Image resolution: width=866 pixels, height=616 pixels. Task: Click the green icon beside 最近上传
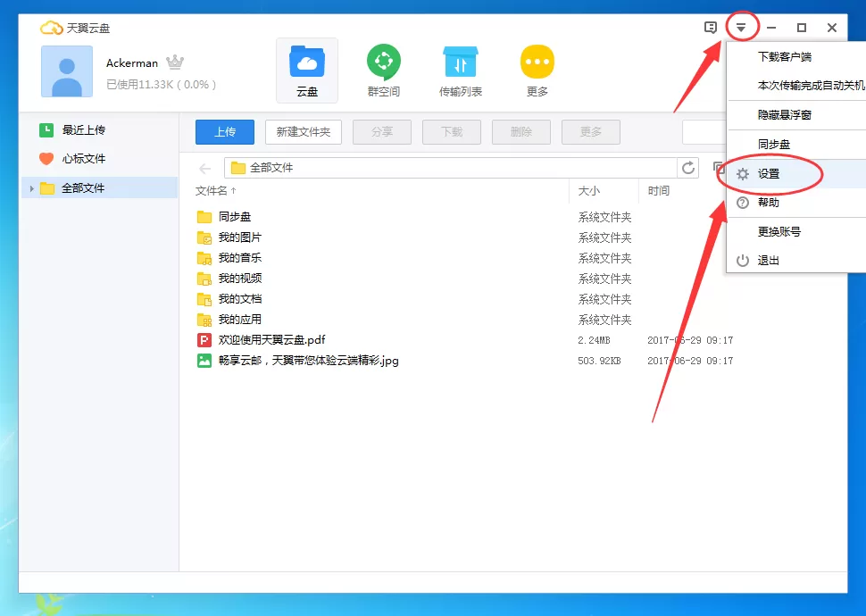[x=46, y=129]
